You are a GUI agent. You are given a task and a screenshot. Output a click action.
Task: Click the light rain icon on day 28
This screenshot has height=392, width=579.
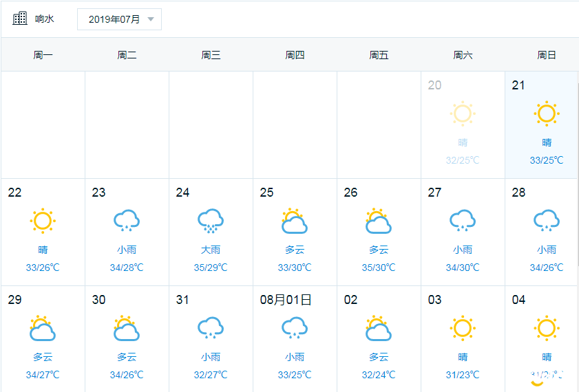pyautogui.click(x=547, y=221)
